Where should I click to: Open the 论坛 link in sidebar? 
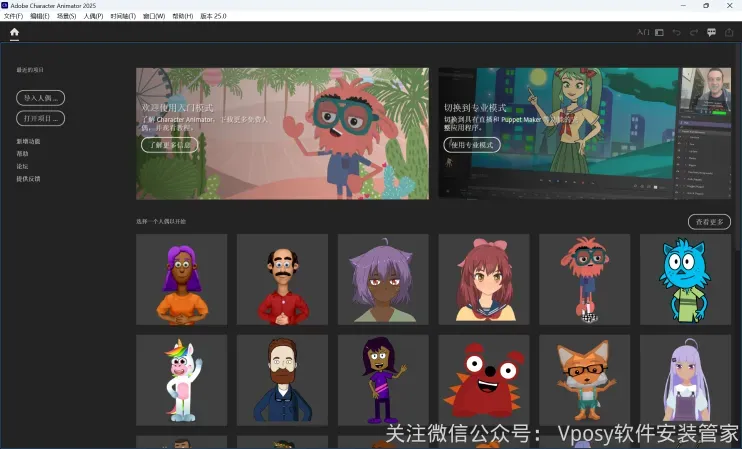[22, 167]
